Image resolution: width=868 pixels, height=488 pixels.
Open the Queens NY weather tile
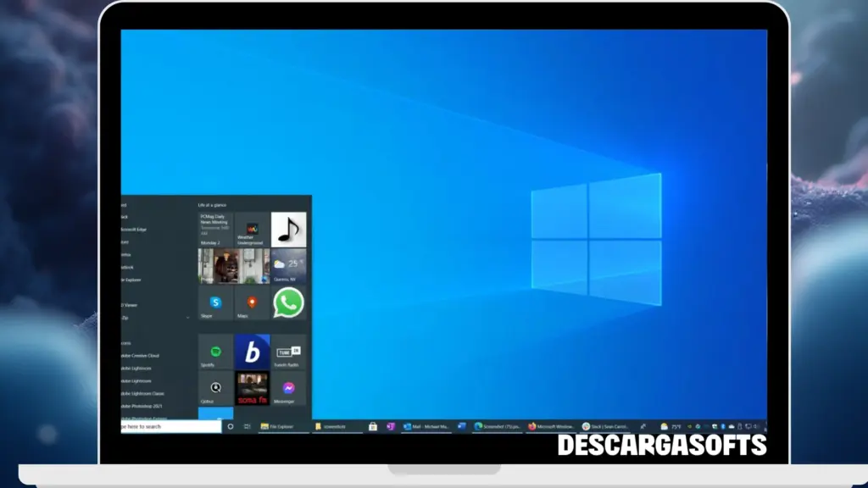(x=287, y=263)
